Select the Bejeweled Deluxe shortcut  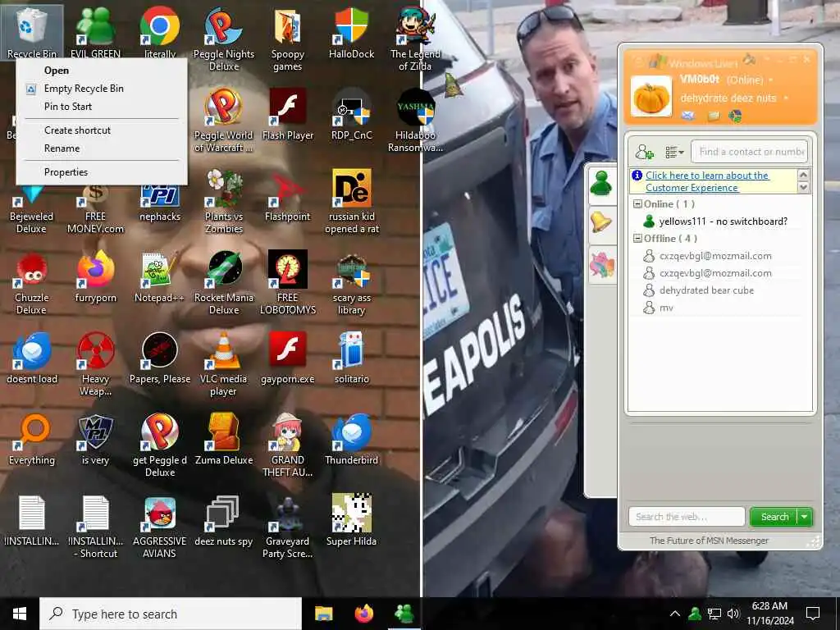point(32,209)
